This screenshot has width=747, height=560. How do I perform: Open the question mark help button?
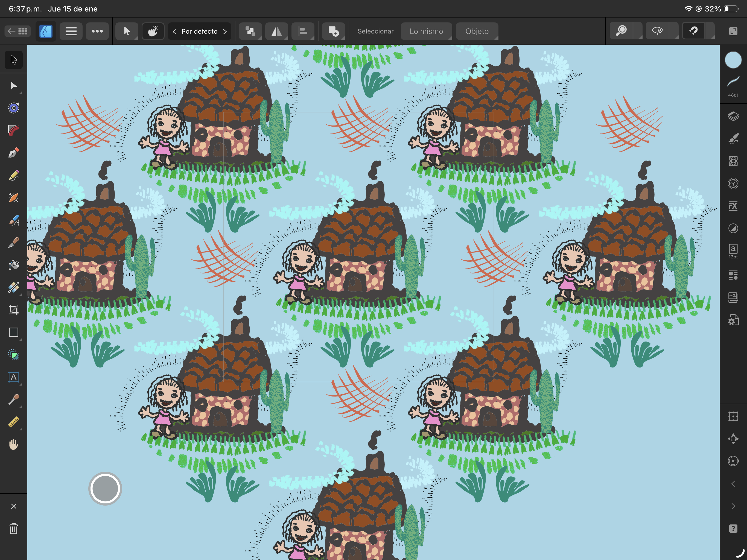point(733,529)
